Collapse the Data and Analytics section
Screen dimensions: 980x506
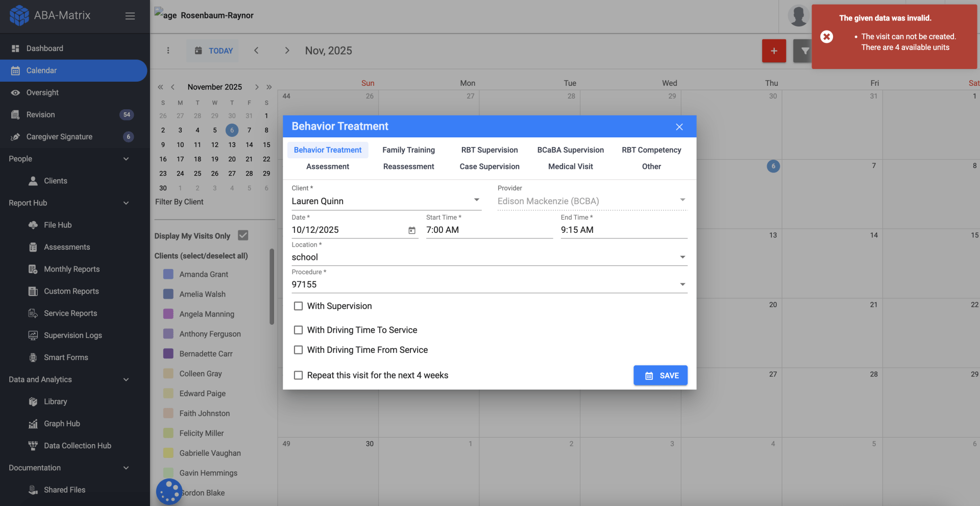pos(126,379)
